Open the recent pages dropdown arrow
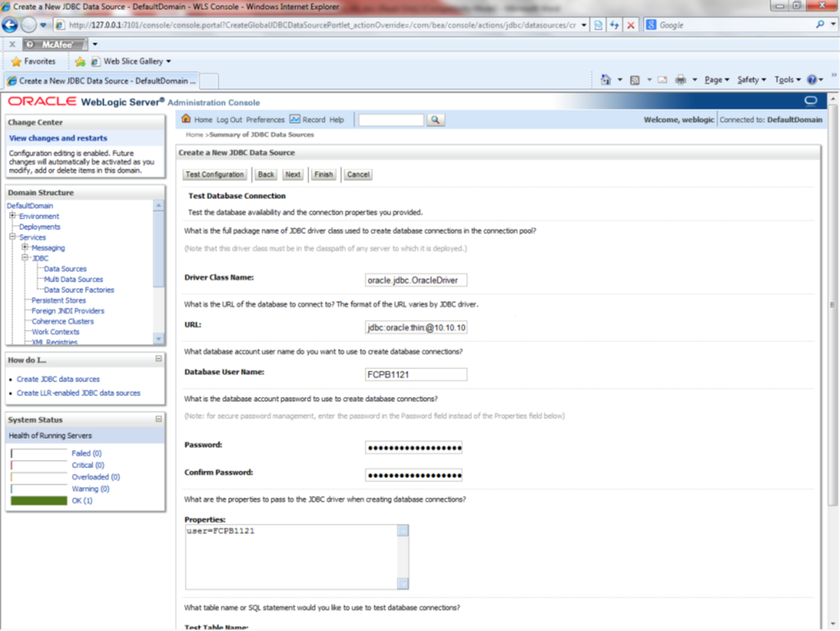 click(43, 25)
